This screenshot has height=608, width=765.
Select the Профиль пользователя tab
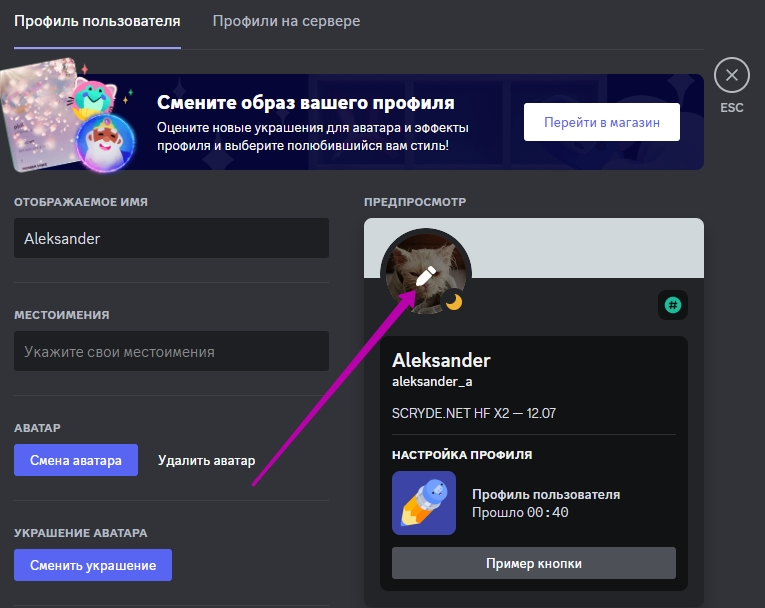(x=97, y=21)
